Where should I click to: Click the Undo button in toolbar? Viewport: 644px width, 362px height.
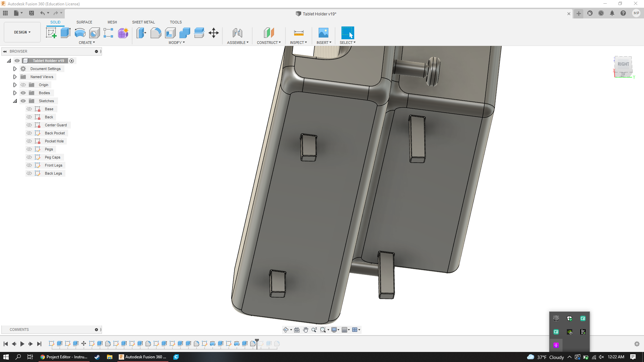[43, 13]
